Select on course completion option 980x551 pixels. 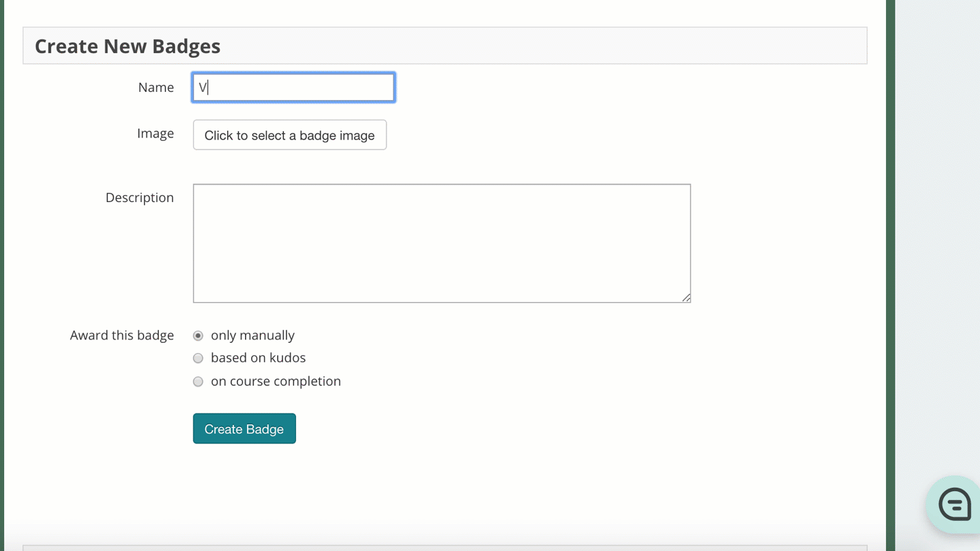coord(198,382)
